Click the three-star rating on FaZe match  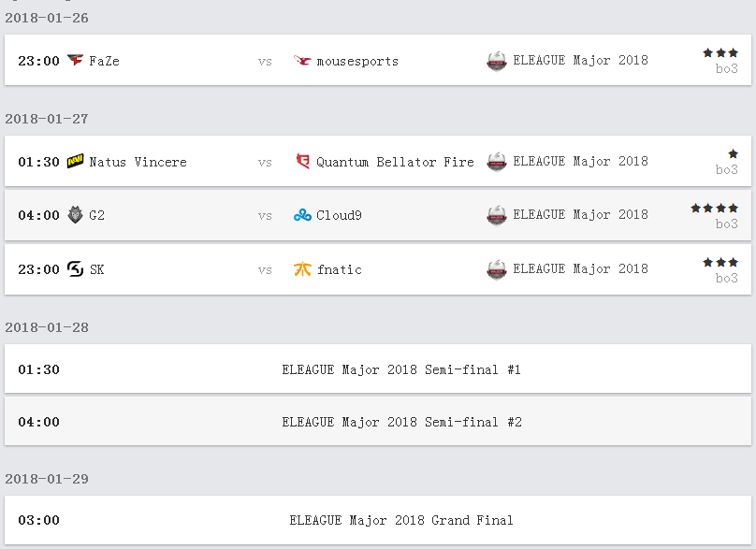click(x=720, y=52)
